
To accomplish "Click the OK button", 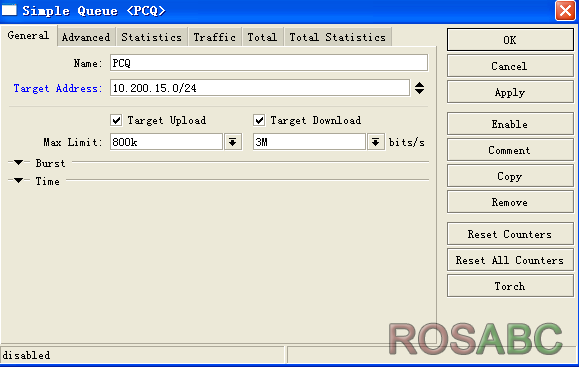I will (510, 40).
